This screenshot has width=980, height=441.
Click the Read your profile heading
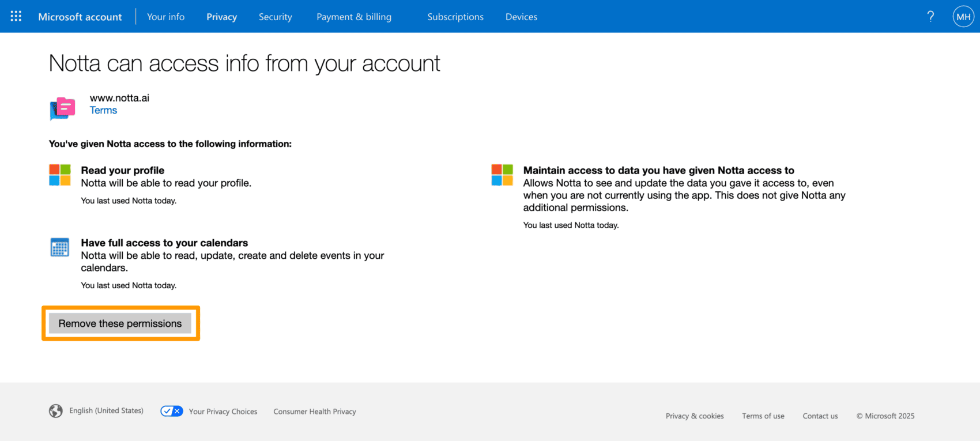pyautogui.click(x=123, y=170)
